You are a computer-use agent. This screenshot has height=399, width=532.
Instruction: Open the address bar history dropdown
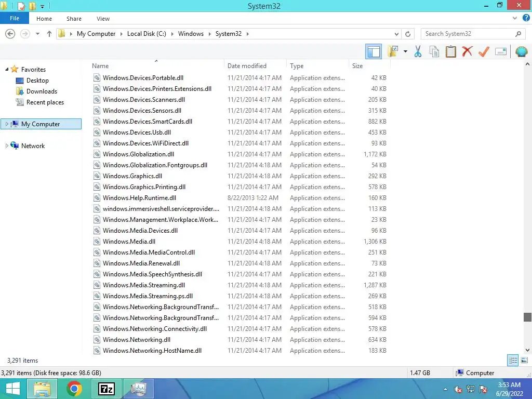(396, 34)
